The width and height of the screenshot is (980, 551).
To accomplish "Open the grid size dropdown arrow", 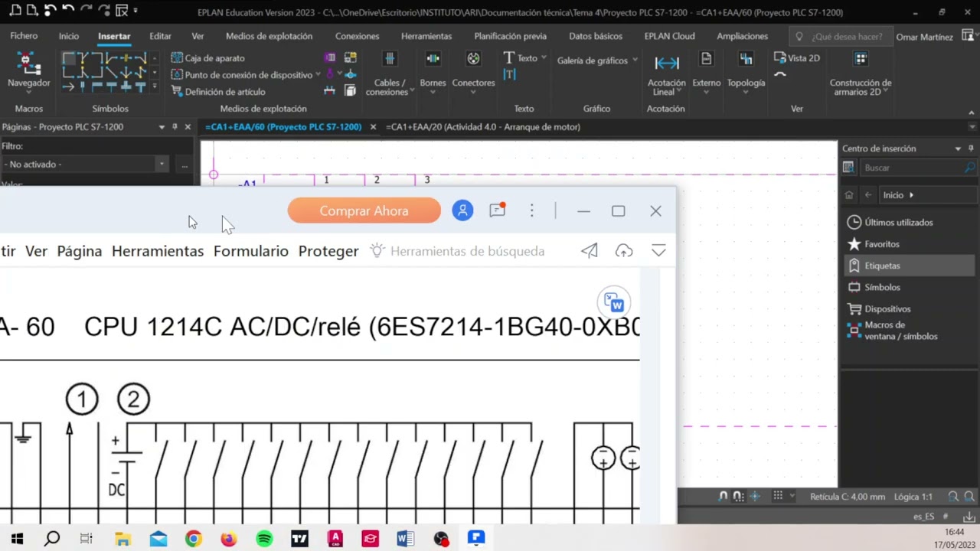I will click(x=792, y=497).
